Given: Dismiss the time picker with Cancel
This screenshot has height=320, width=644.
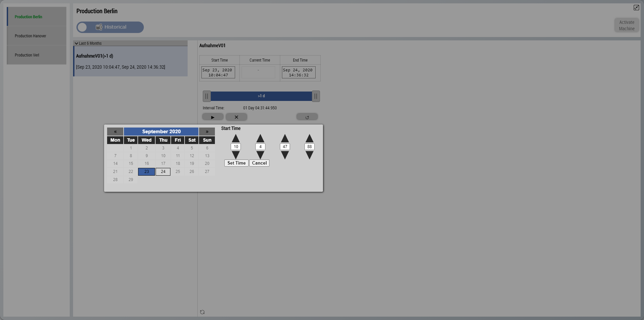Looking at the screenshot, I should tap(259, 163).
